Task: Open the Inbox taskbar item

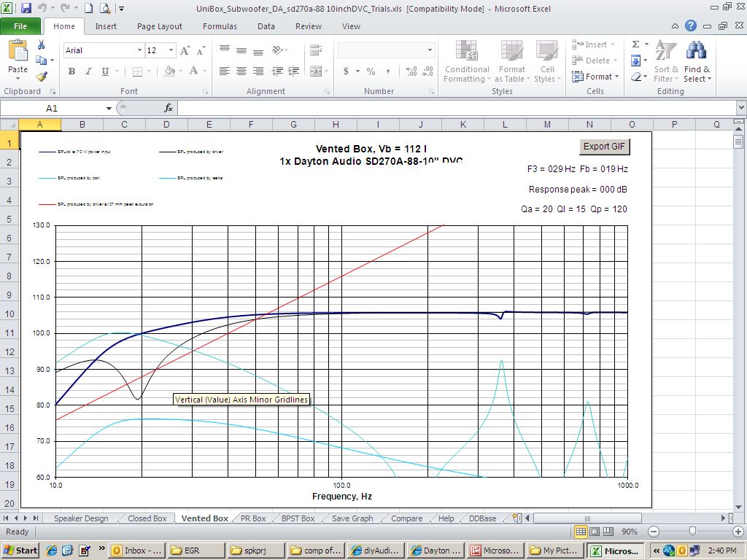Action: click(x=136, y=551)
